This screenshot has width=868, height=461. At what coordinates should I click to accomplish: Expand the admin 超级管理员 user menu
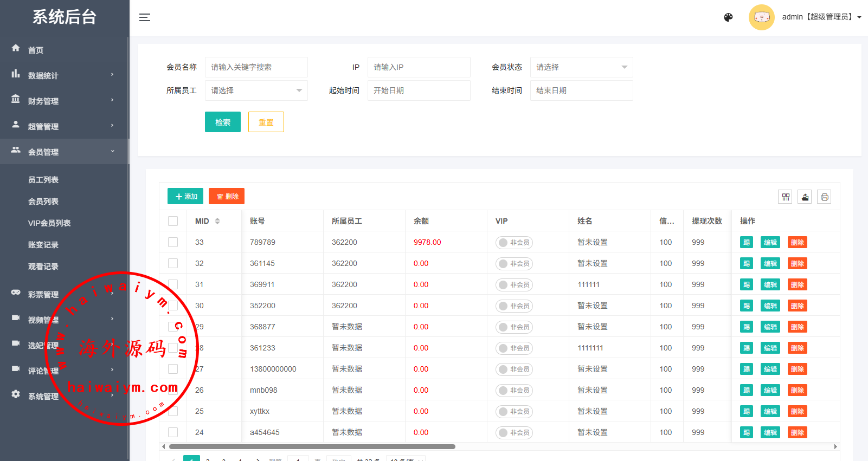tap(821, 17)
